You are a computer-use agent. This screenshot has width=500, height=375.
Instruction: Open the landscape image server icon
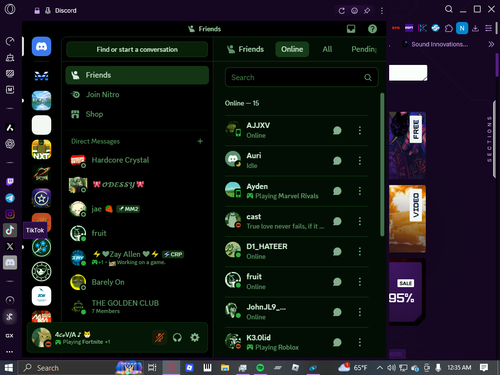[x=41, y=100]
